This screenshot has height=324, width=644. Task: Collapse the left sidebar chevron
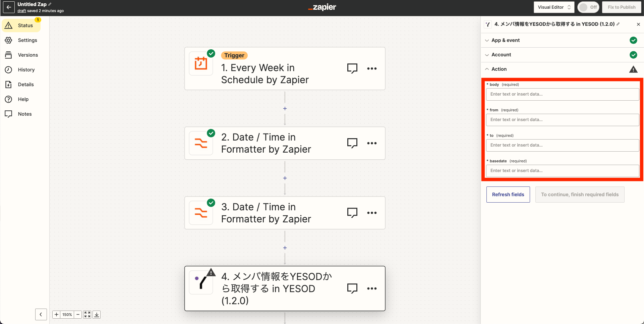coord(41,315)
